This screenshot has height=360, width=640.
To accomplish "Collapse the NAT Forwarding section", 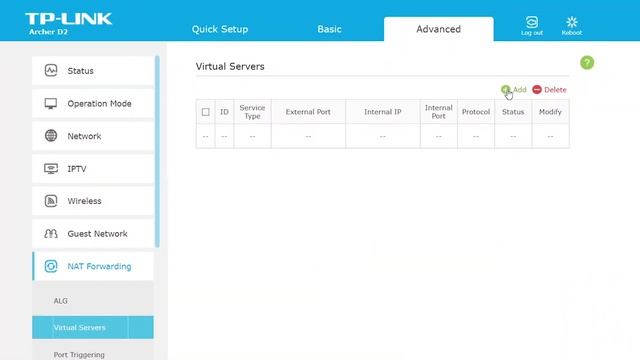I will (93, 266).
